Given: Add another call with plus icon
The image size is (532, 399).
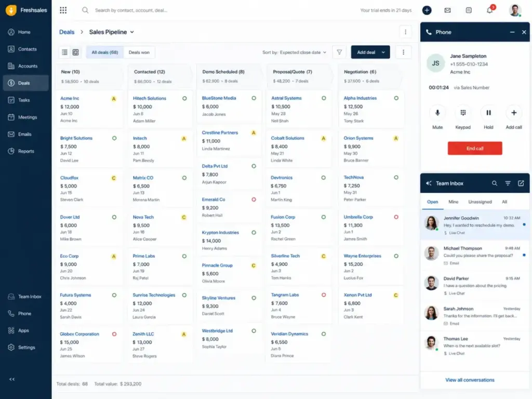Looking at the screenshot, I should click(514, 113).
